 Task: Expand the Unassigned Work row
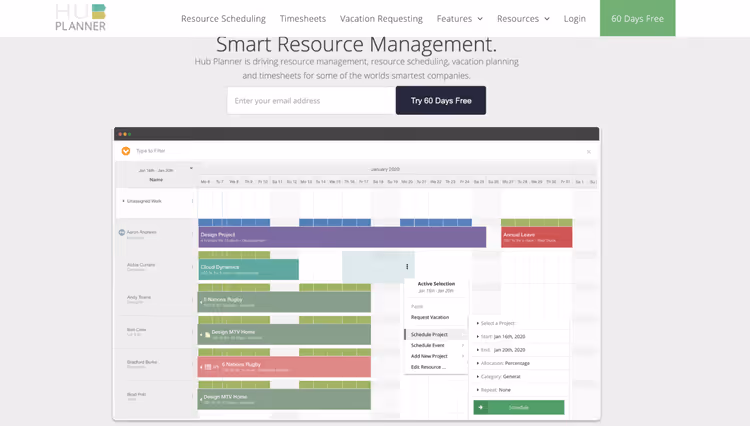123,201
